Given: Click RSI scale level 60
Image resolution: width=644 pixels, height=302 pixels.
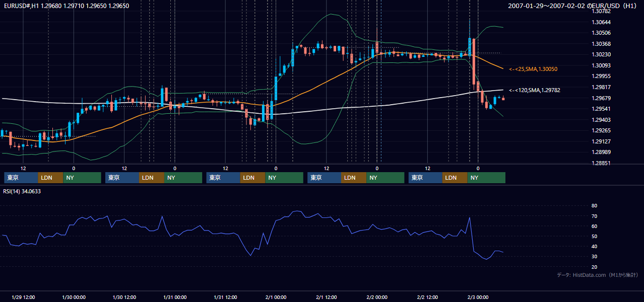Looking at the screenshot, I should pos(594,226).
